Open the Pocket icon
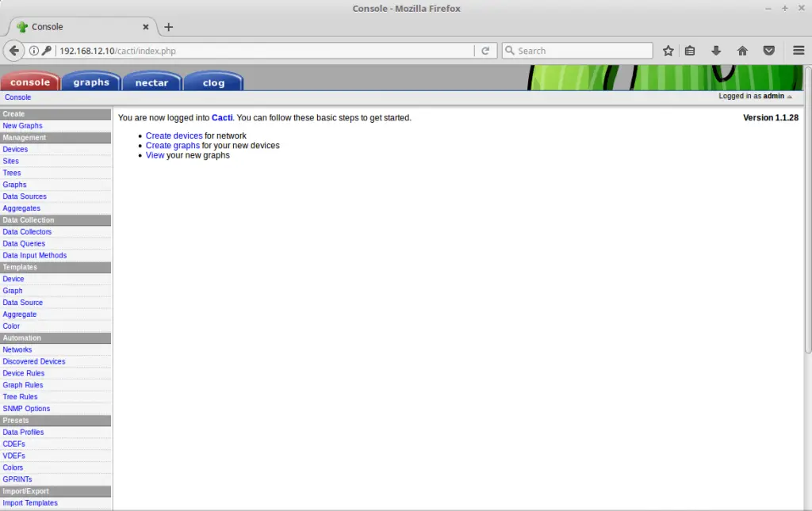Image resolution: width=812 pixels, height=511 pixels. click(769, 51)
